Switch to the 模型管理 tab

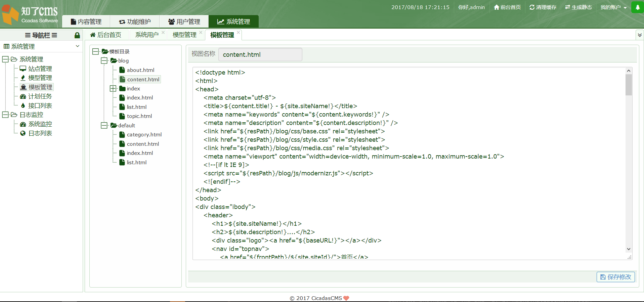(184, 35)
